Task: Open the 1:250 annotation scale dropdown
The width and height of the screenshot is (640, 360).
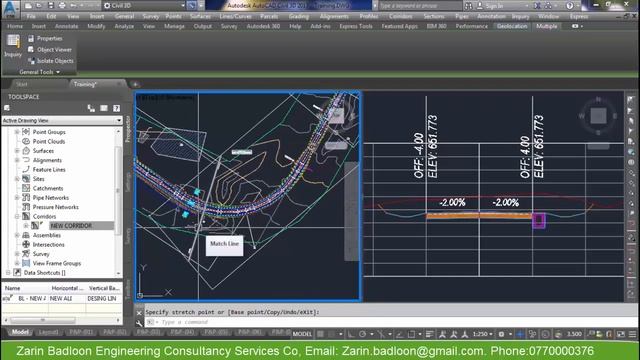Action: coord(482,334)
